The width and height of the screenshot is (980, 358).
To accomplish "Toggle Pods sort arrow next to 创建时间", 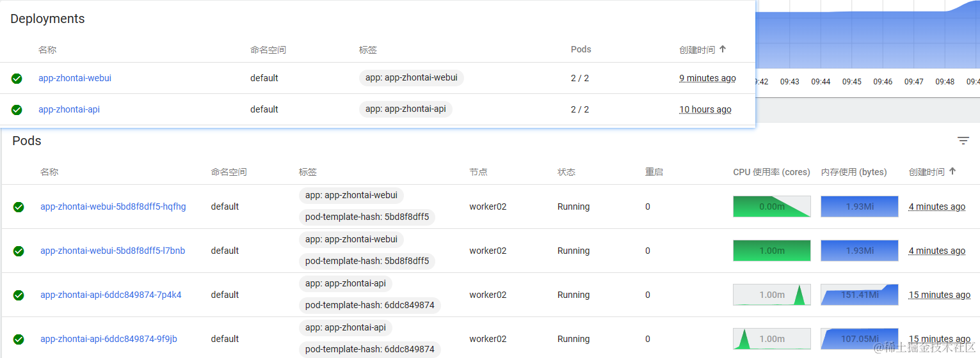I will coord(952,171).
